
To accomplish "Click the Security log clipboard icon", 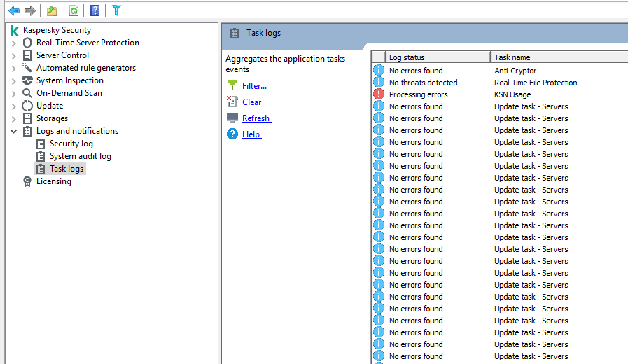I will tap(41, 143).
